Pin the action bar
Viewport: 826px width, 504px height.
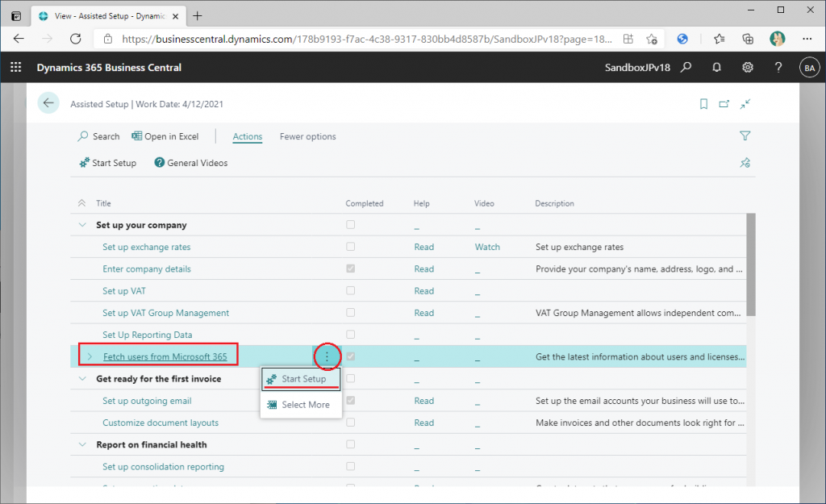point(745,163)
